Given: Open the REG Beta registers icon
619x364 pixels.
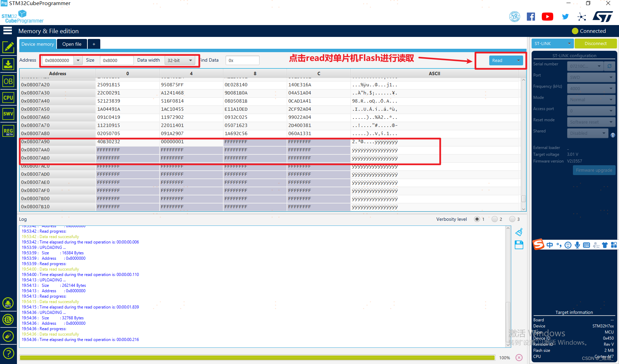Looking at the screenshot, I should 8,131.
